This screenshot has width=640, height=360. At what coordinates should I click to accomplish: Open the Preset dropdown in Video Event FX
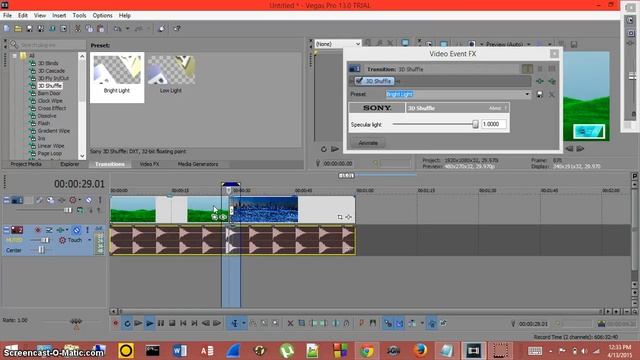click(x=527, y=94)
